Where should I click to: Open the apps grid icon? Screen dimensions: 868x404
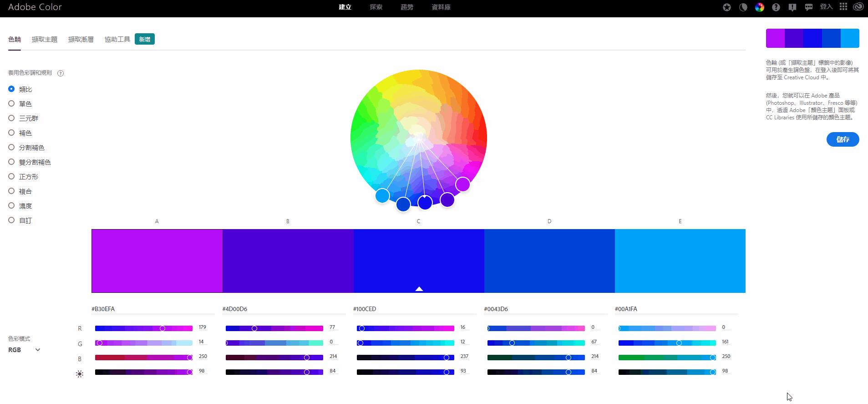[843, 7]
